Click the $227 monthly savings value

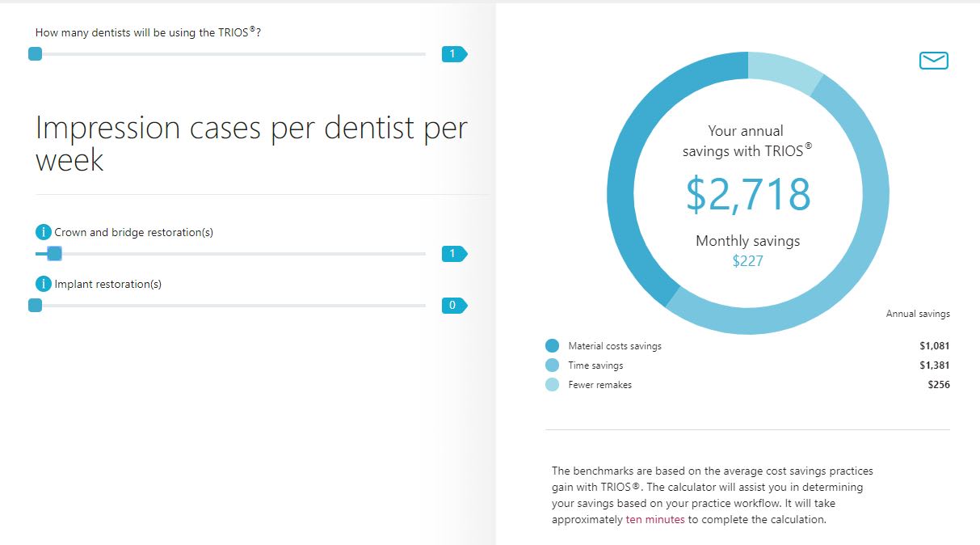(x=748, y=261)
